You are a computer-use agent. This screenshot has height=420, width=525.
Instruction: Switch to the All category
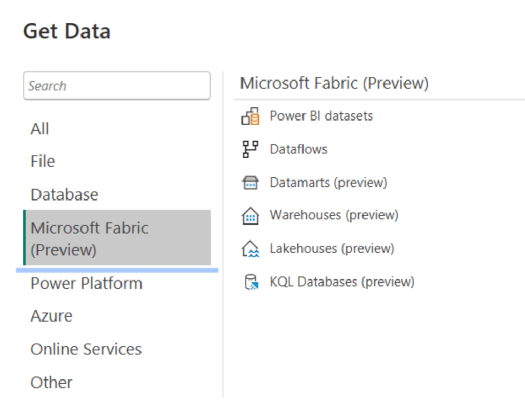[x=40, y=129]
